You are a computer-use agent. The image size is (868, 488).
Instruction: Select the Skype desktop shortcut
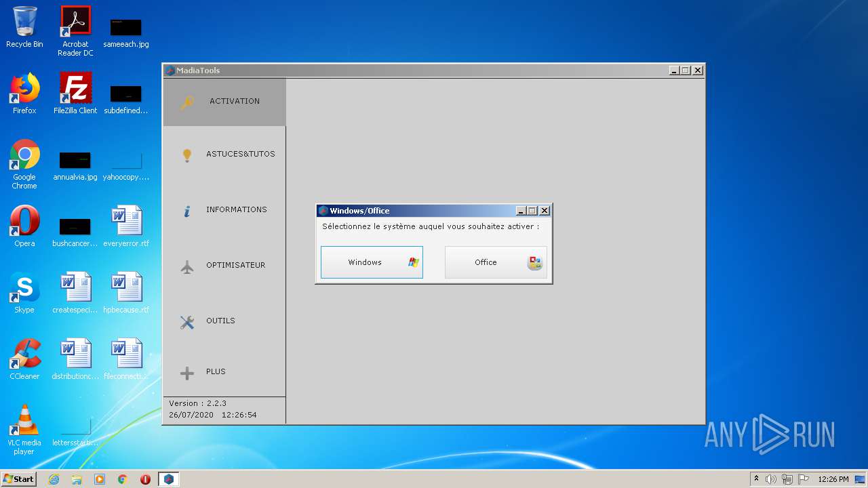(24, 293)
